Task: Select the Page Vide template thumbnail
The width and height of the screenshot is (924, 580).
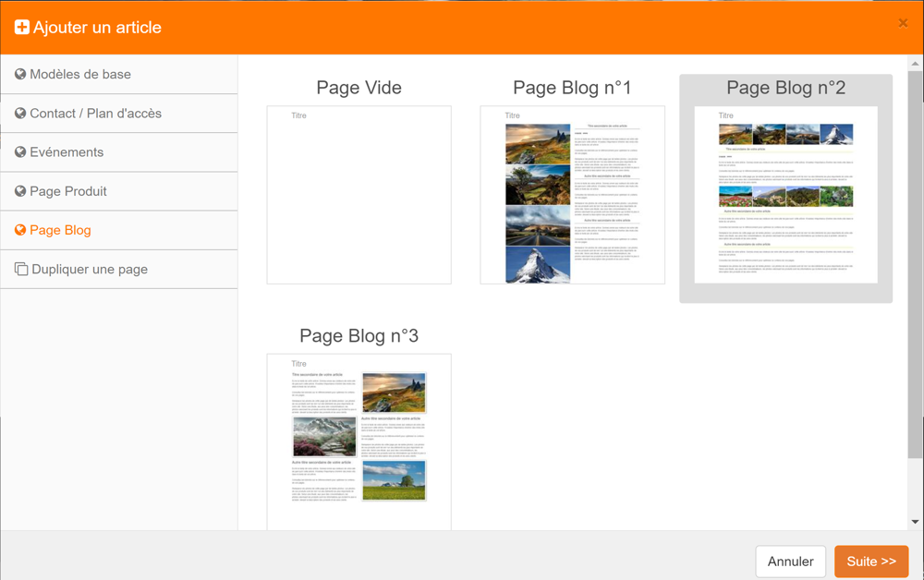Action: click(359, 195)
